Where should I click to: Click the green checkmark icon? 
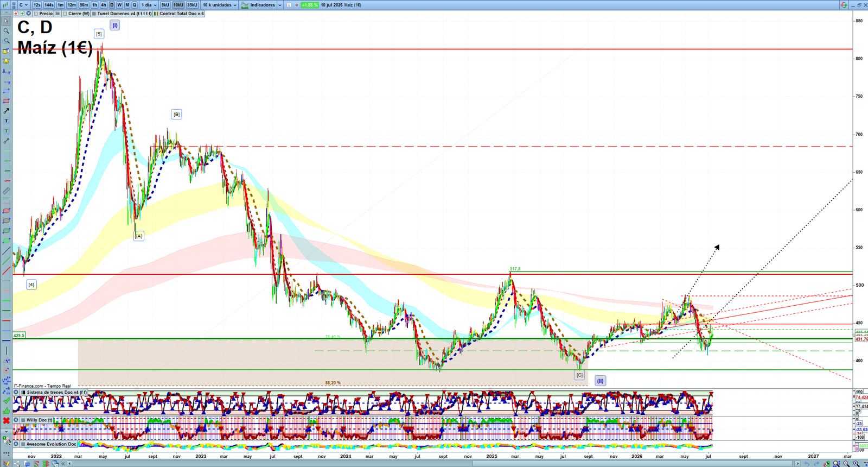7,401
